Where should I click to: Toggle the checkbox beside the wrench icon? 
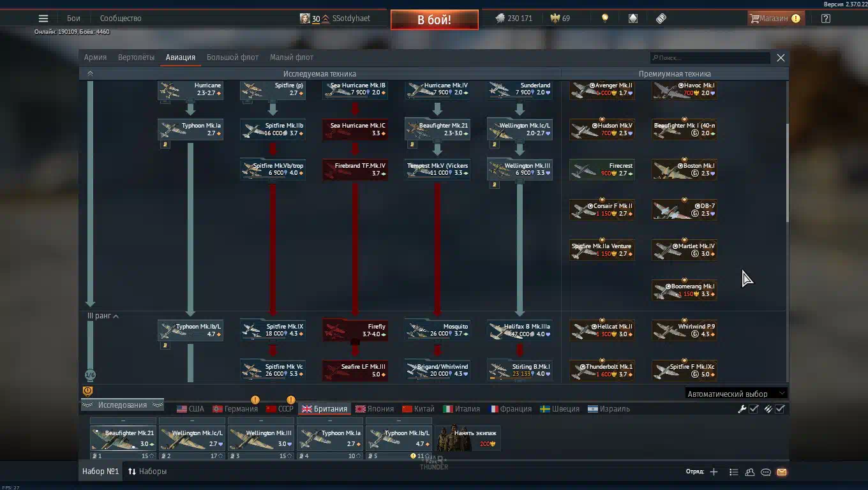[754, 409]
